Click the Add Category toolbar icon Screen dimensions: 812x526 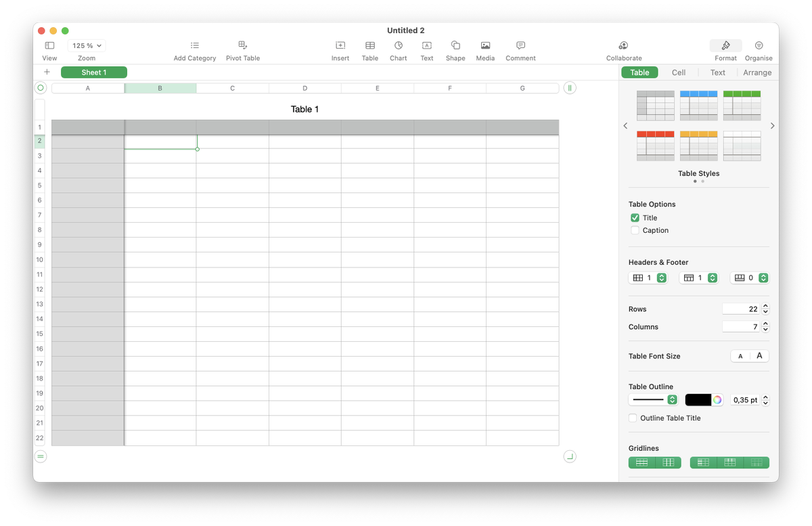[195, 45]
